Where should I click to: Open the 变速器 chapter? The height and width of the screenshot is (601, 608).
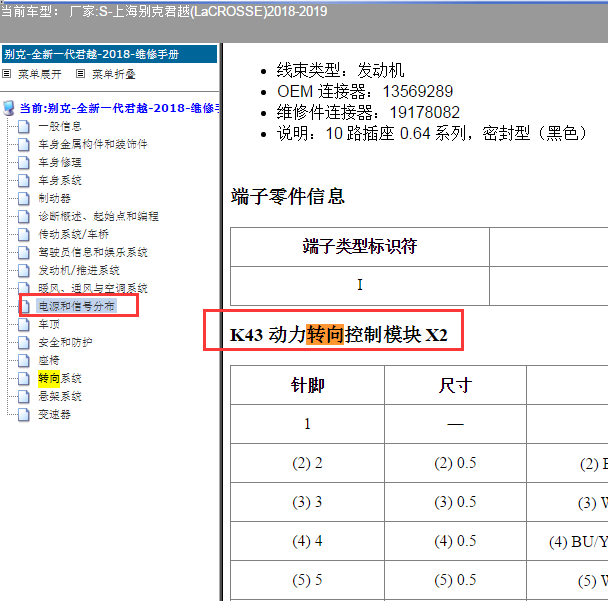click(x=54, y=414)
